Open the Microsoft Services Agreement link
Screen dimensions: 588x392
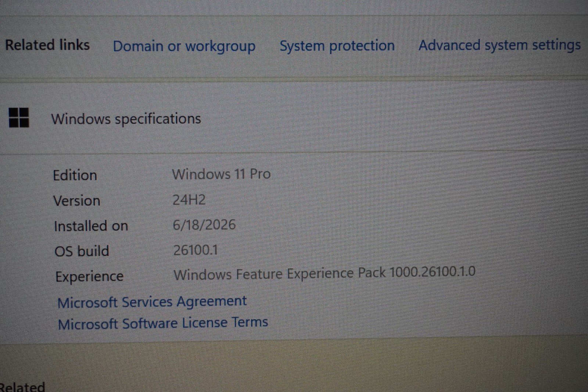152,302
